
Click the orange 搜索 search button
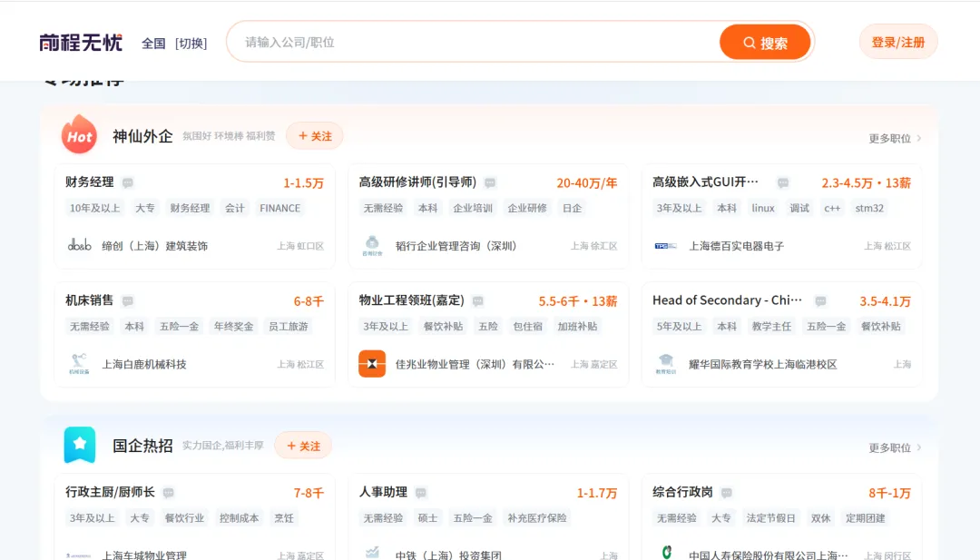click(765, 43)
